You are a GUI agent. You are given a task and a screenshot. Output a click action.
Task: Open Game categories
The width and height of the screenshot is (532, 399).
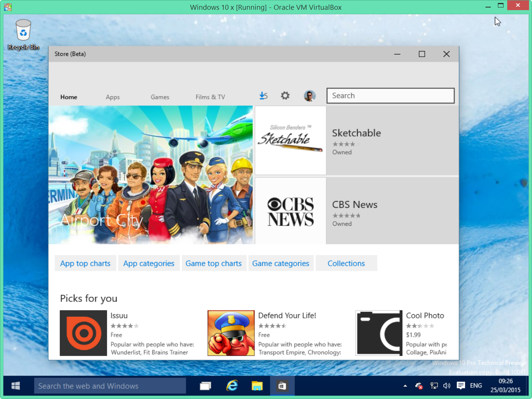pos(281,263)
